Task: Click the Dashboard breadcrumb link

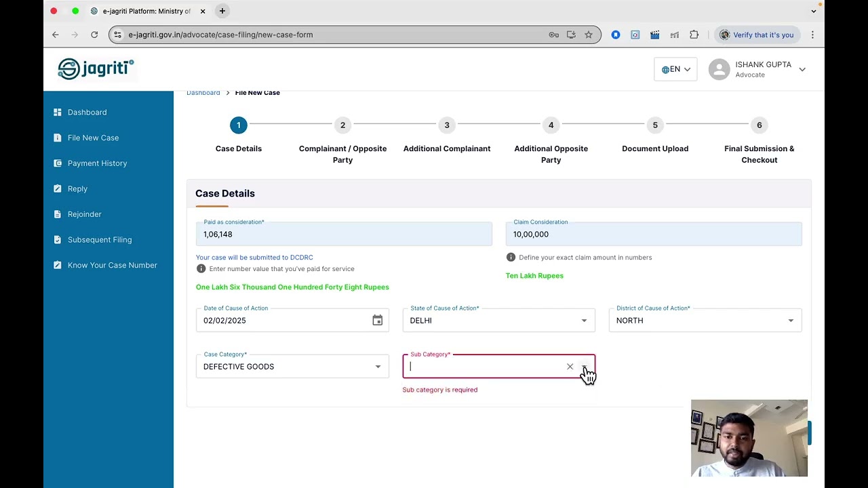Action: (x=203, y=93)
